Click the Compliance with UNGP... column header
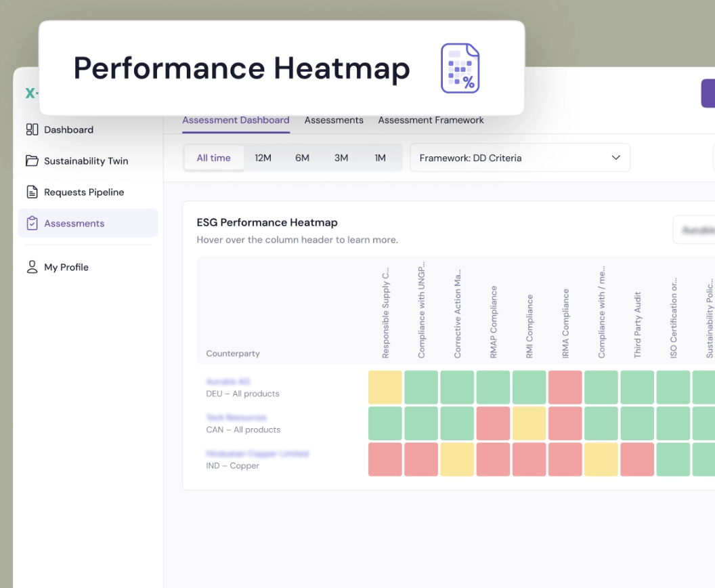 click(x=421, y=310)
